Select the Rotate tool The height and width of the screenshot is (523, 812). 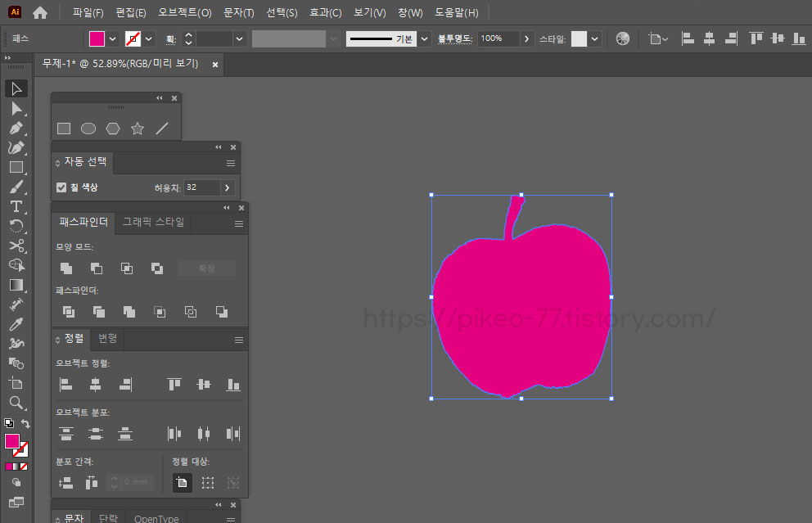click(16, 226)
